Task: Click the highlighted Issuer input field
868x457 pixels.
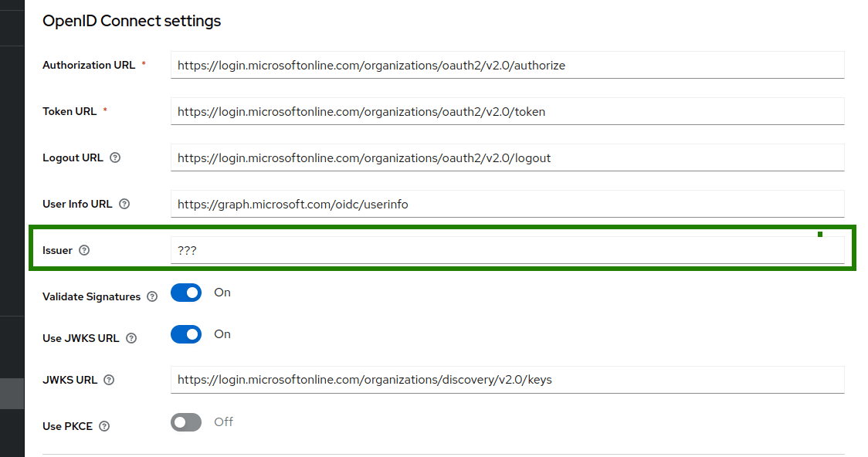Action: [507, 250]
